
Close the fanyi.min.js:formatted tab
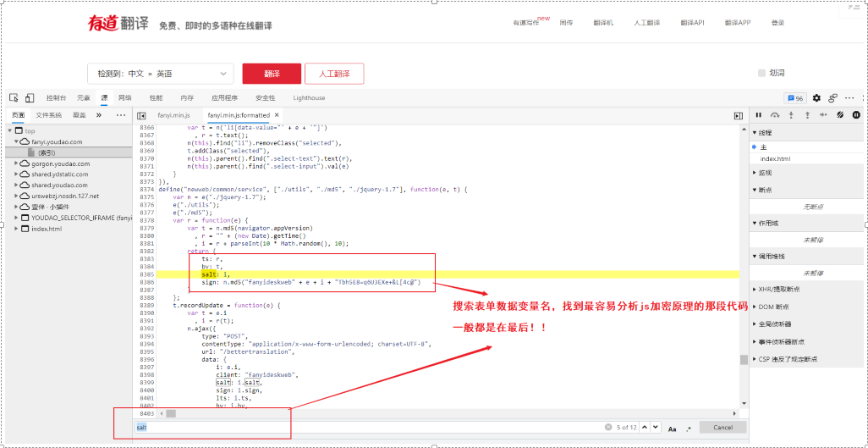tap(277, 115)
